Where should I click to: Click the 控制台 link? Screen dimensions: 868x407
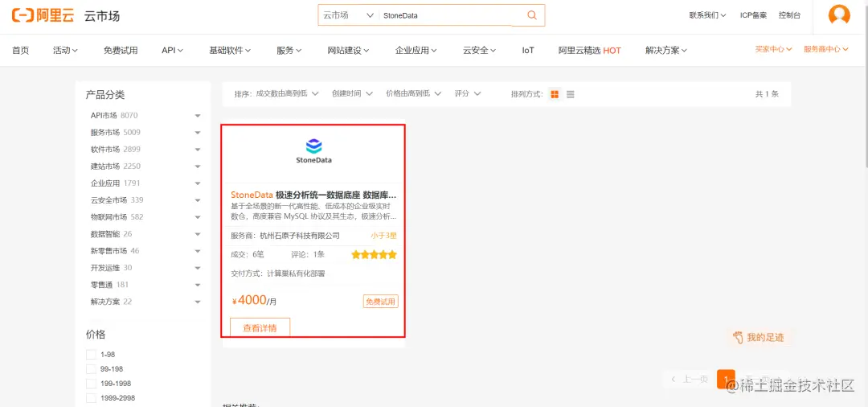(x=789, y=15)
